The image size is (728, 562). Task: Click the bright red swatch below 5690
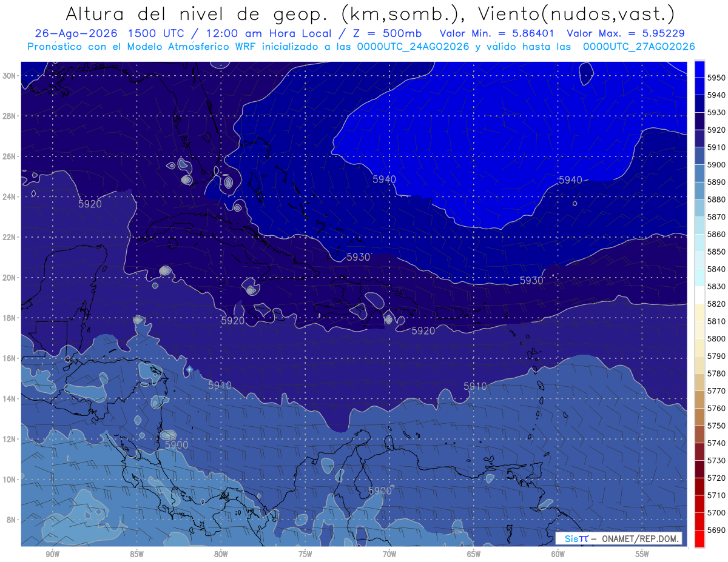coord(699,538)
